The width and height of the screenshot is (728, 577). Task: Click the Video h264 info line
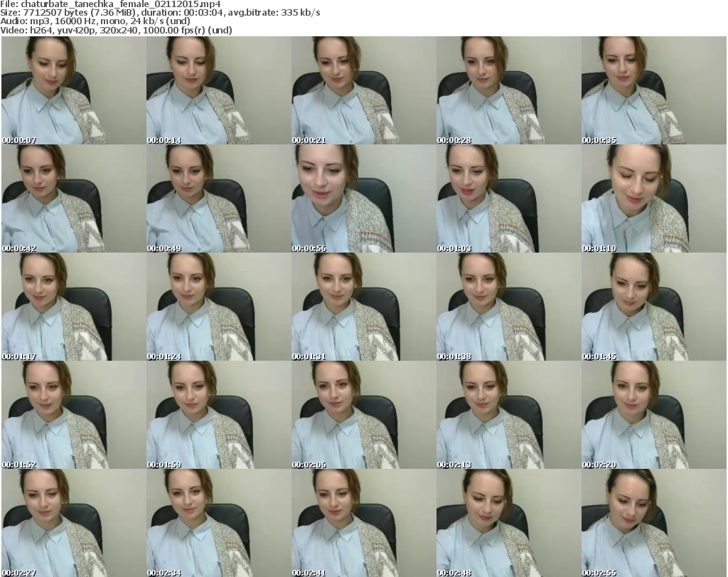coord(116,30)
